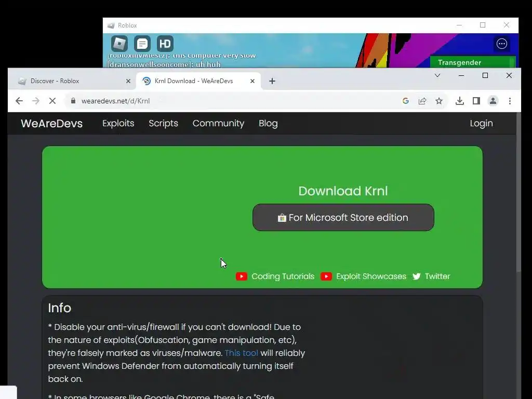Viewport: 532px width, 399px height.
Task: Bookmark this page with the star
Action: [x=439, y=101]
